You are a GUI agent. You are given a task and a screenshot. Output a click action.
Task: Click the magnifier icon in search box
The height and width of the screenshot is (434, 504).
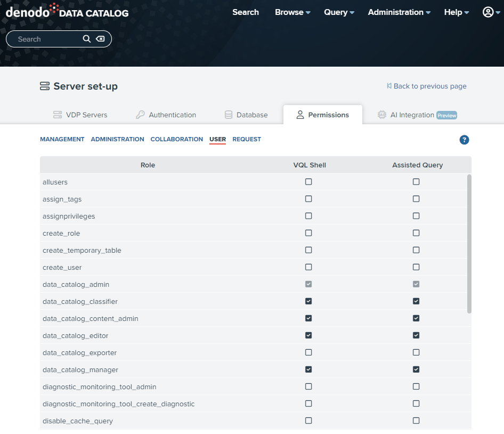[x=87, y=39]
